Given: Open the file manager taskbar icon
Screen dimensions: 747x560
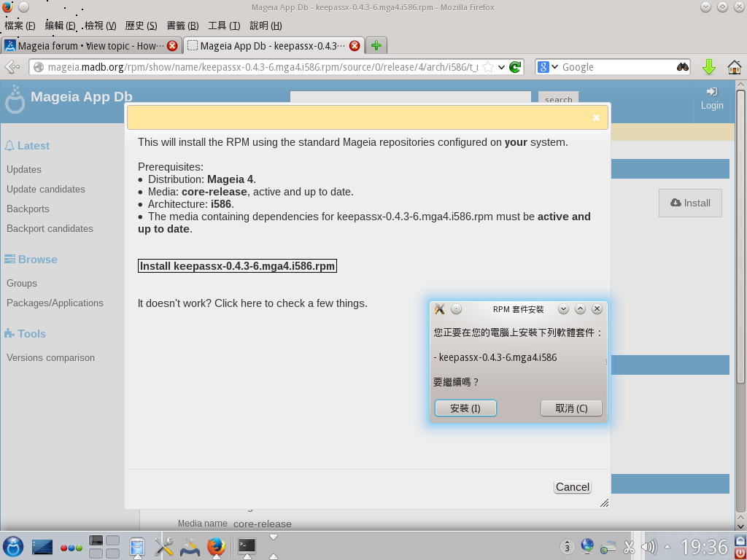Looking at the screenshot, I should coord(136,547).
